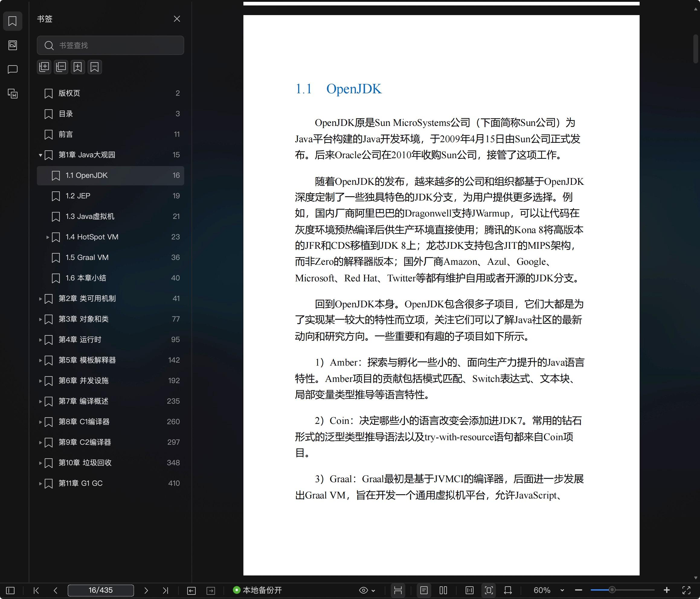Viewport: 700px width, 599px height.
Task: Expand 第3章 对象和类 chapter
Action: pos(40,319)
